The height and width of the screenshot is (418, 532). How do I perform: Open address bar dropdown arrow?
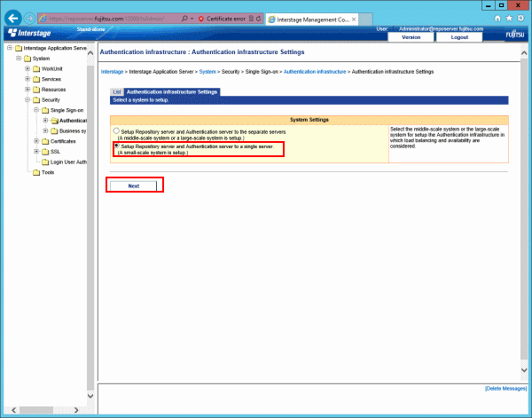coord(192,19)
